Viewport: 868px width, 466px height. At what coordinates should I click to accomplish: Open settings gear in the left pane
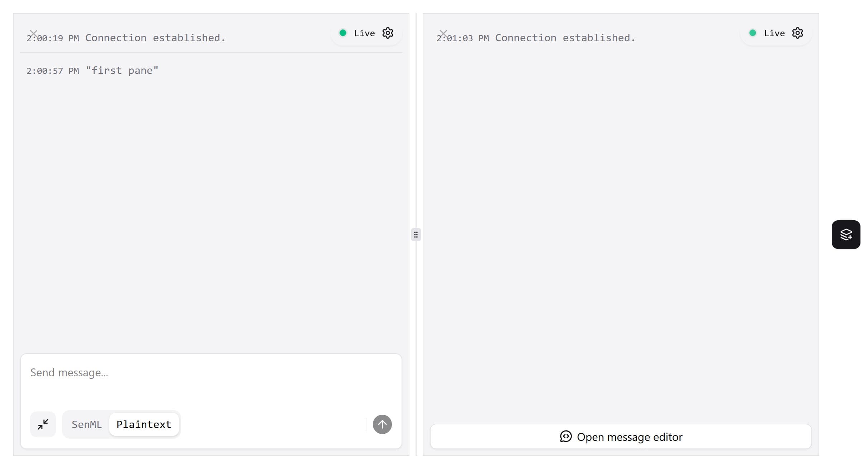pos(388,33)
